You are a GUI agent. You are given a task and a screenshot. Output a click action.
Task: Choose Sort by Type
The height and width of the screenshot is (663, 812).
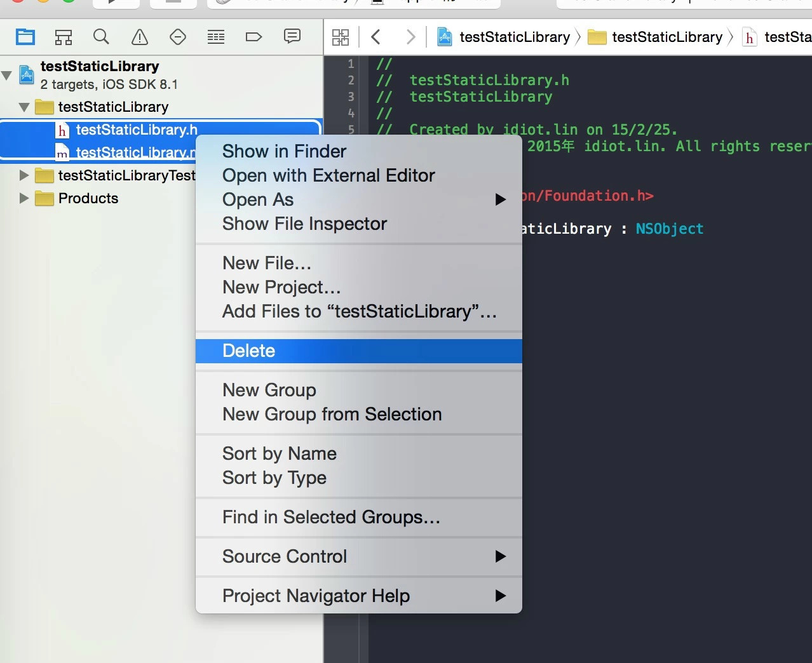pos(359,478)
